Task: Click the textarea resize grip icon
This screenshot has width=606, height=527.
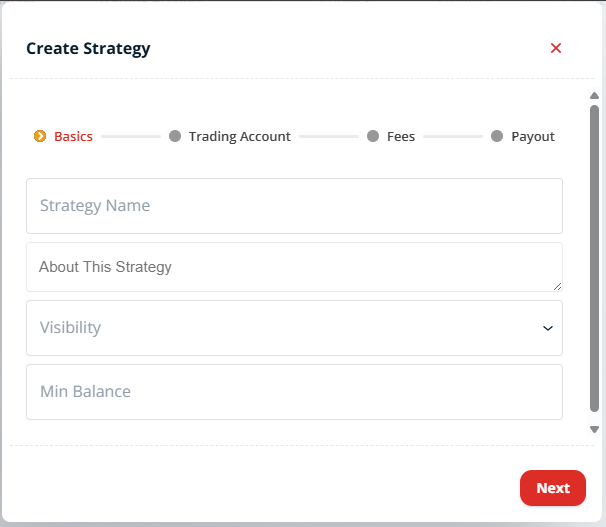Action: pos(557,286)
